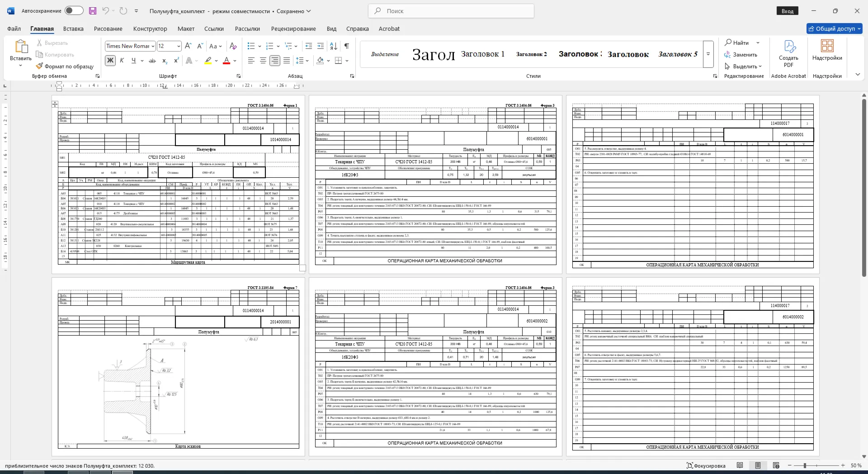868x474 pixels.
Task: Click the Shading paint bucket icon
Action: click(x=320, y=61)
